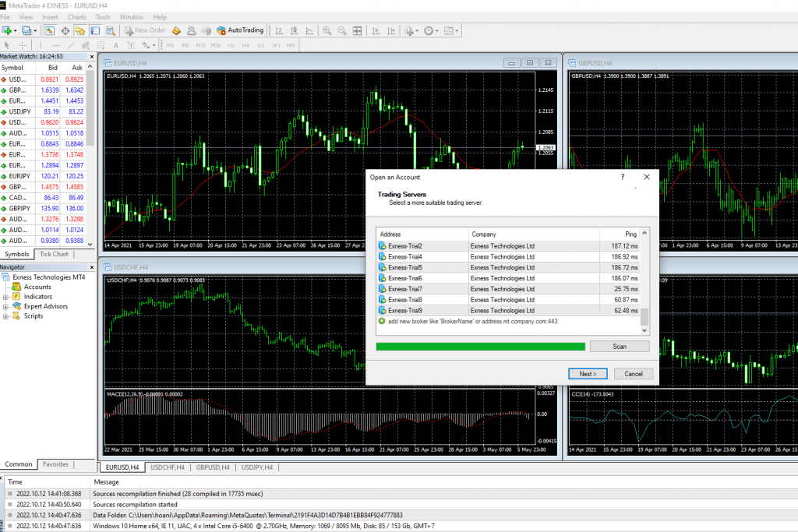
Task: Expand the Indicators tree node
Action: click(x=5, y=297)
